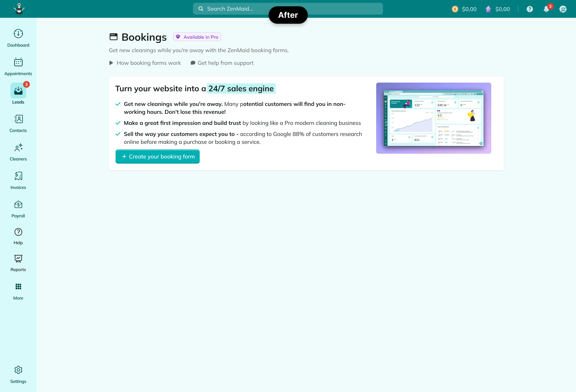
Task: Open the Invoices section
Action: (x=18, y=181)
